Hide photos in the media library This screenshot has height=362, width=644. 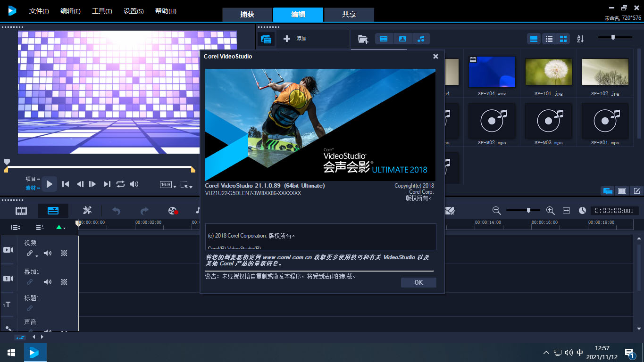pos(402,39)
